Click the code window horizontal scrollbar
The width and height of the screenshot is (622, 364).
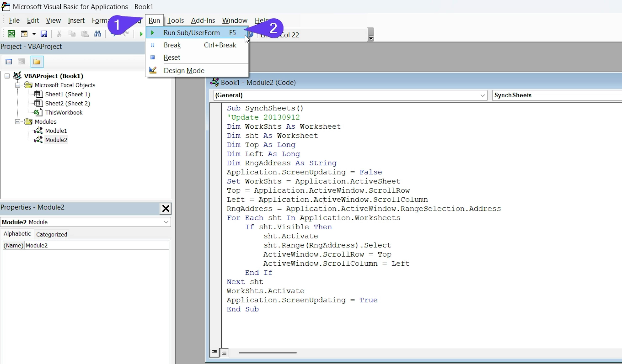click(x=268, y=353)
